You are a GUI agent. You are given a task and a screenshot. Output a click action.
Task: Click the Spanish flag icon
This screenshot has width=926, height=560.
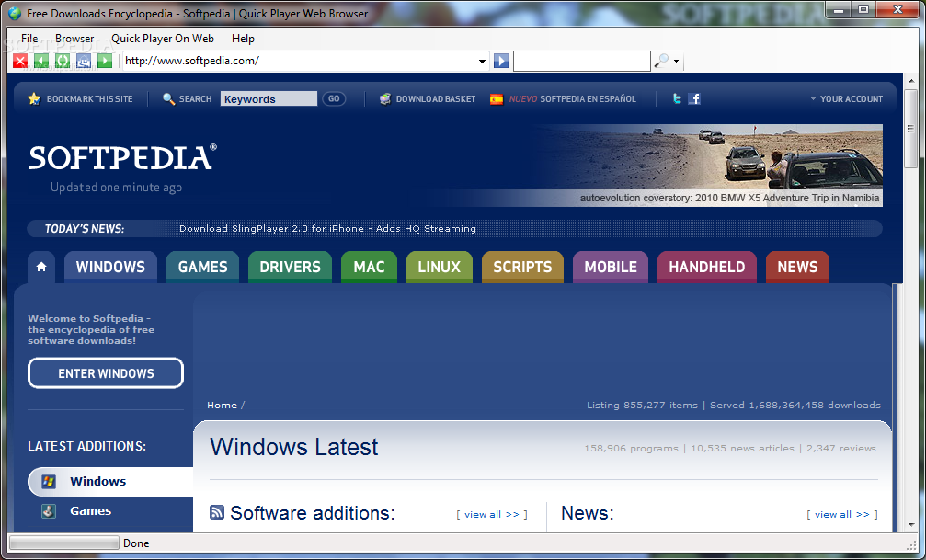pyautogui.click(x=497, y=99)
